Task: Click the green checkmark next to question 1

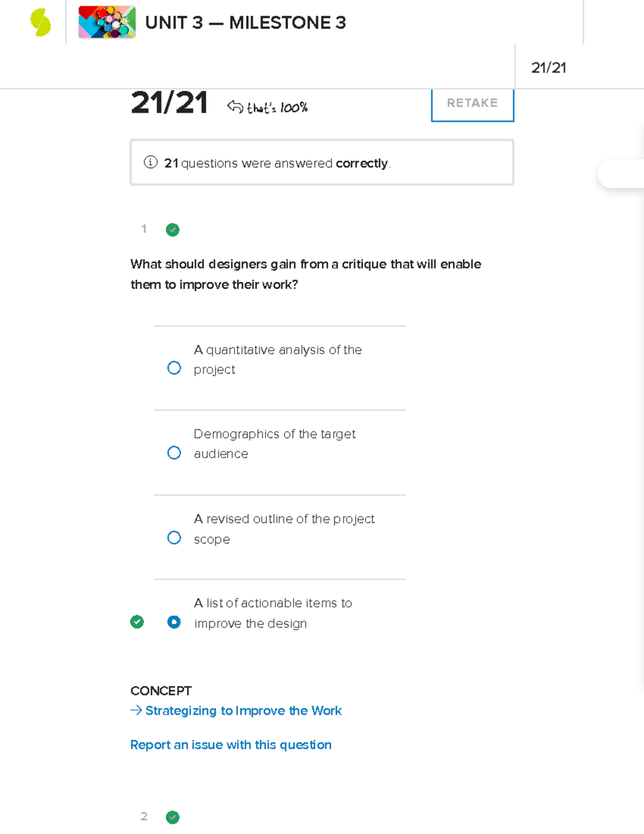Action: click(x=172, y=230)
